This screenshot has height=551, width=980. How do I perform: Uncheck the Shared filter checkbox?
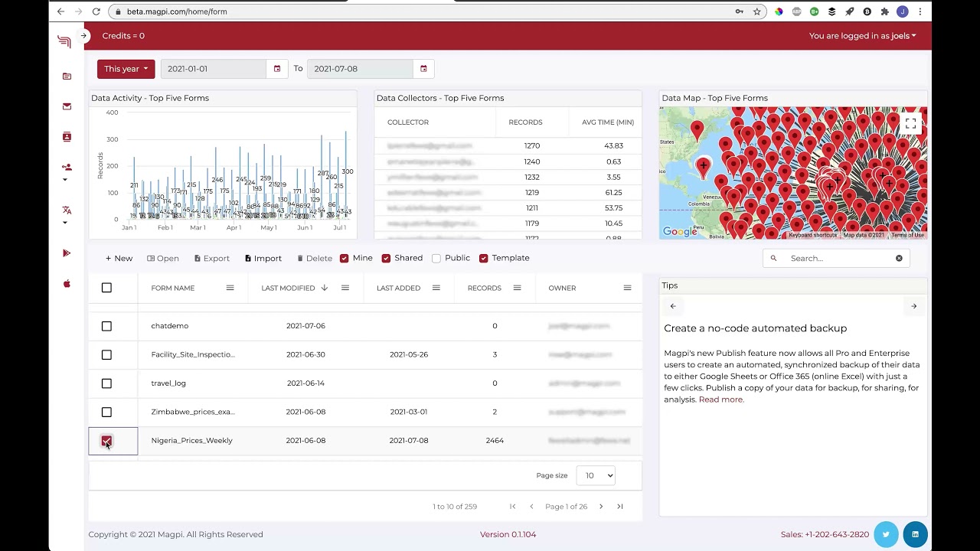click(386, 259)
